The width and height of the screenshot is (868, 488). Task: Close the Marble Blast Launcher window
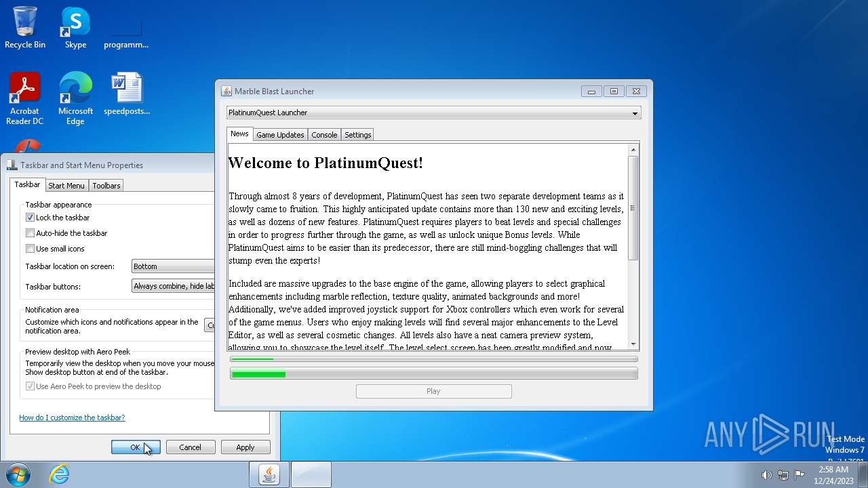636,91
